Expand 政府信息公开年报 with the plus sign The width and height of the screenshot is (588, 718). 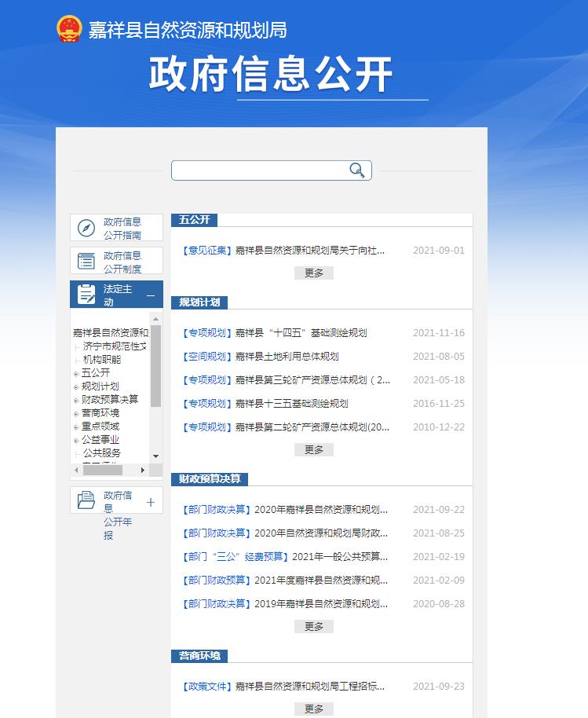point(151,502)
